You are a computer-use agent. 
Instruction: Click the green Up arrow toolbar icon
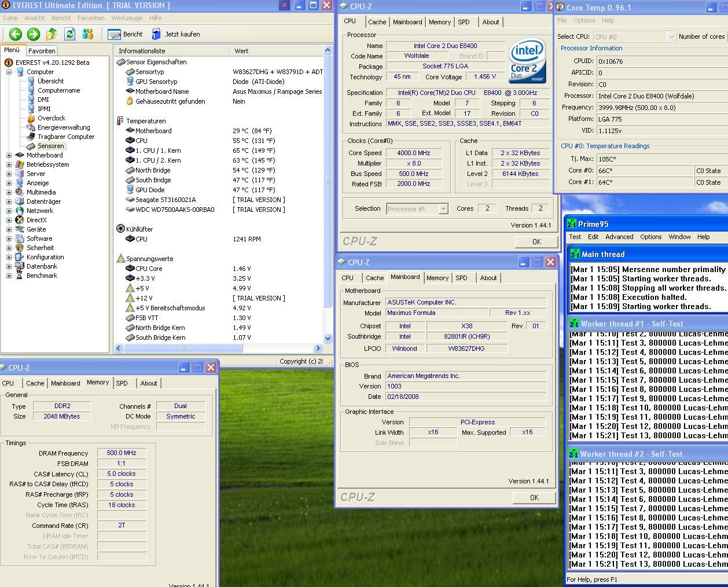52,34
